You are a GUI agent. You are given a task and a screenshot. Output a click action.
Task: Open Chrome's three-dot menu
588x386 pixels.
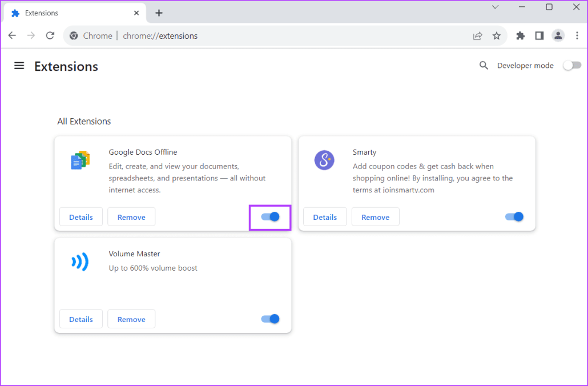(578, 35)
